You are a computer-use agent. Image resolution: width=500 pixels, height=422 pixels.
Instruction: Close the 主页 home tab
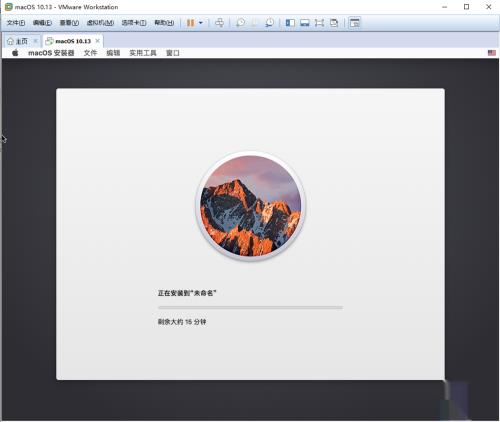35,41
